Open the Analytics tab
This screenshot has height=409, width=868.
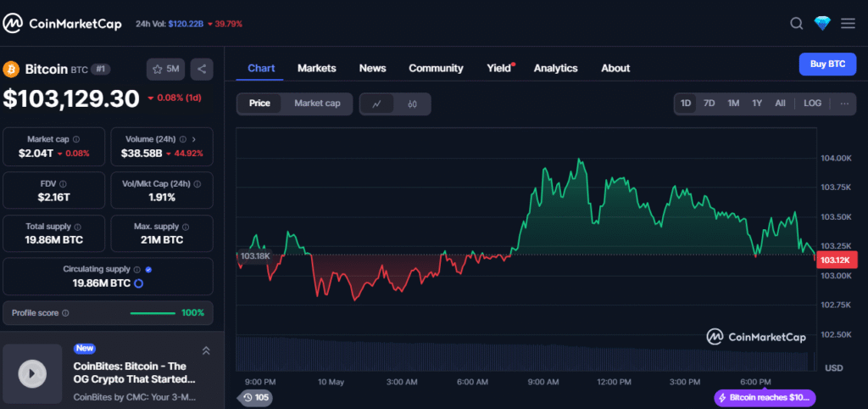coord(555,68)
